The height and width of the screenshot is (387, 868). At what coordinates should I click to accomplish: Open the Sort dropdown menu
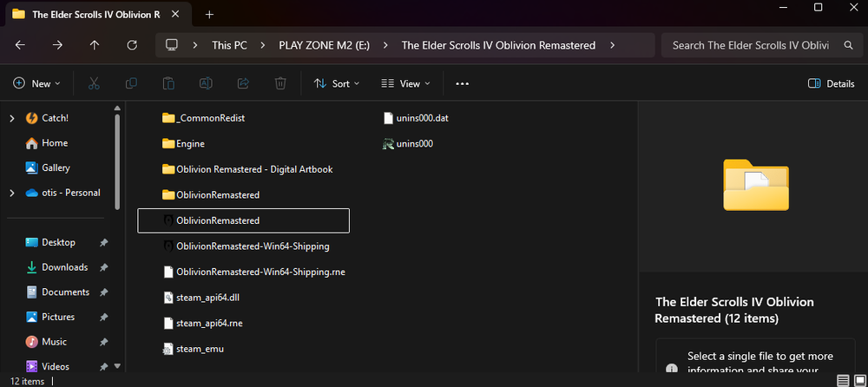336,83
